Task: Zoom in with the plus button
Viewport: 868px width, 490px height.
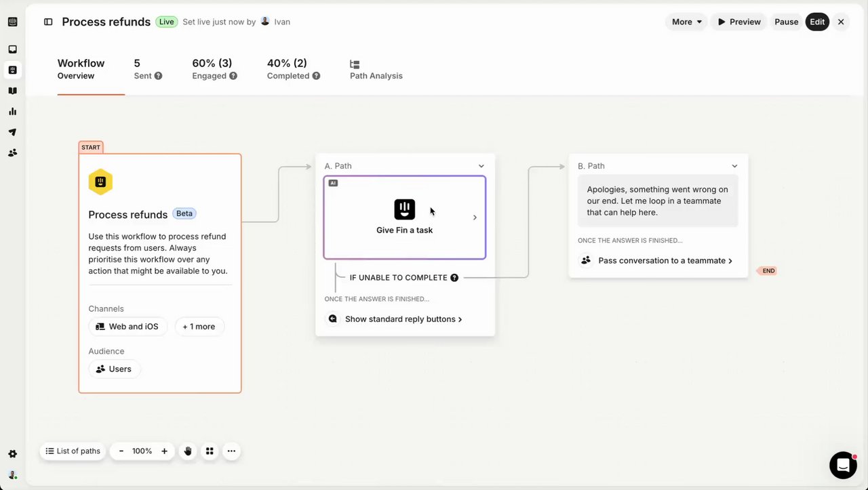Action: [x=164, y=451]
